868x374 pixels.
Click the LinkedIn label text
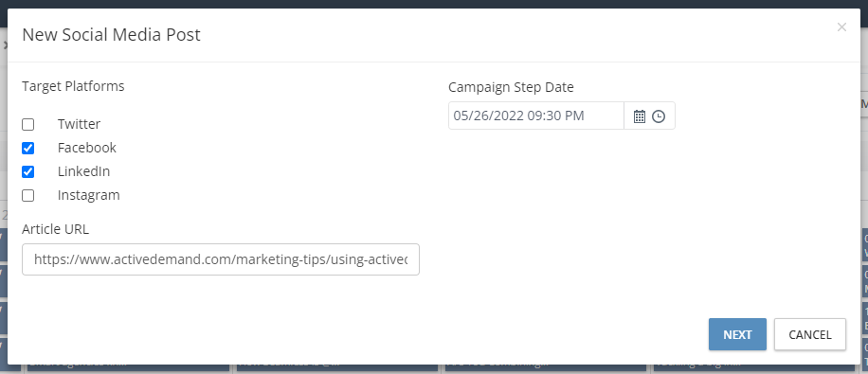click(x=83, y=171)
